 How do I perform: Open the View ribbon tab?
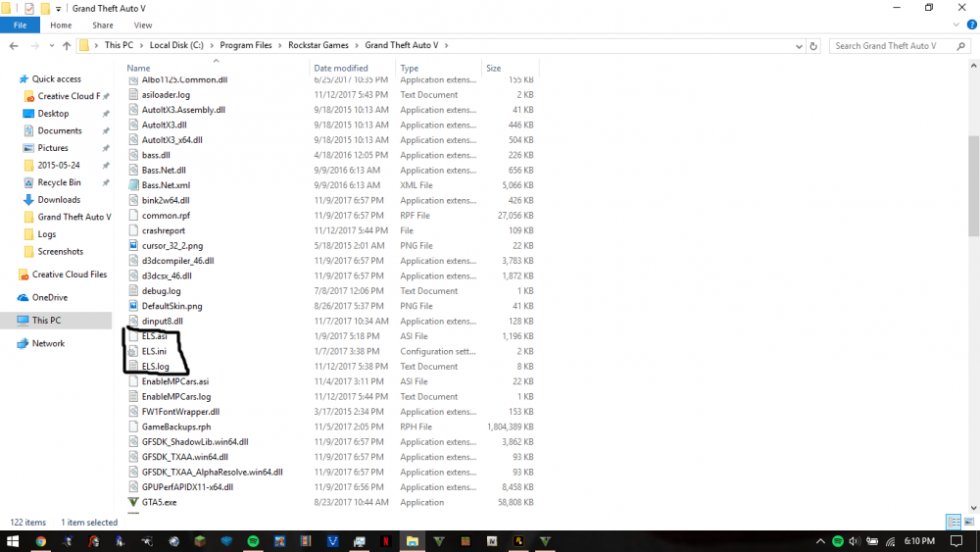(142, 25)
